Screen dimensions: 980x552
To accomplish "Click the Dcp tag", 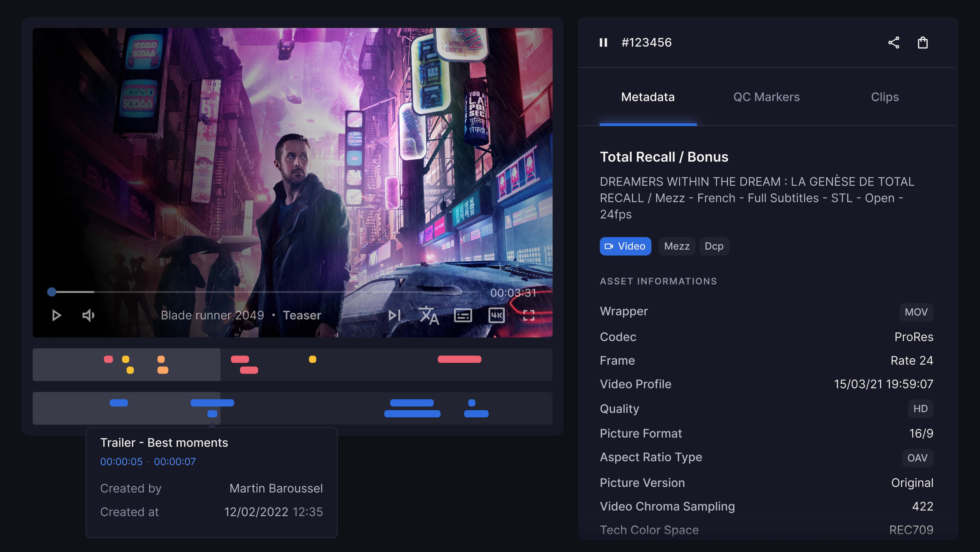I will [714, 246].
